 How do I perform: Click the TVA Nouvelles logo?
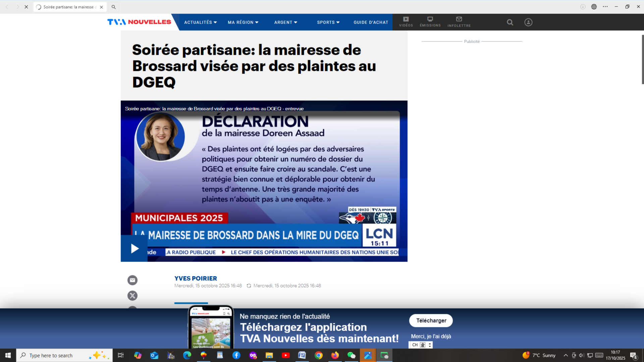click(x=139, y=22)
